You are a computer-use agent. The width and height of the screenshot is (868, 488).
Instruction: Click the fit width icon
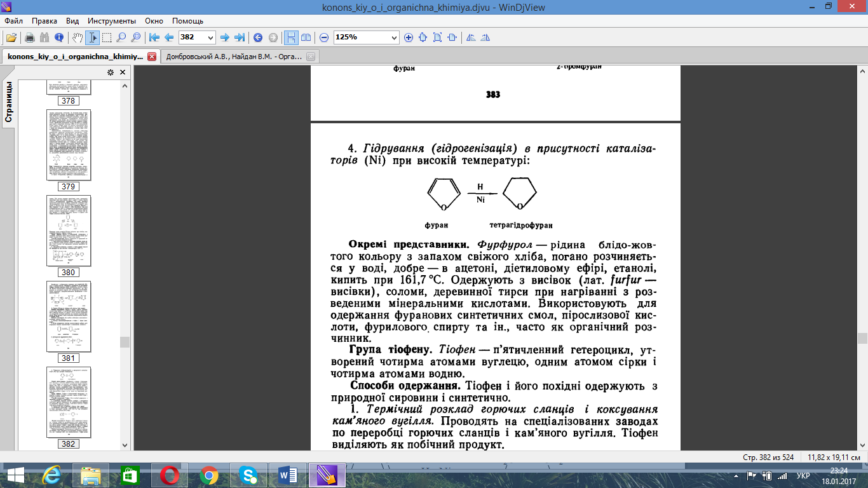click(x=452, y=37)
